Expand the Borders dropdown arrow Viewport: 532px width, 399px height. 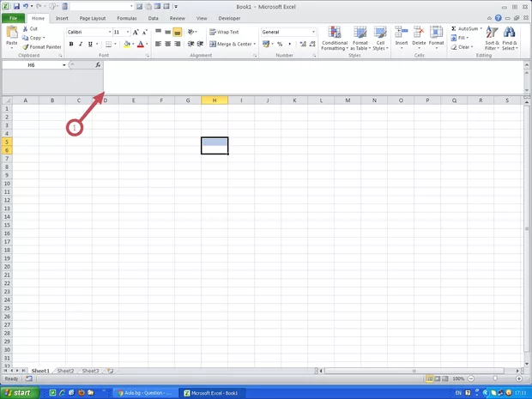pos(115,44)
